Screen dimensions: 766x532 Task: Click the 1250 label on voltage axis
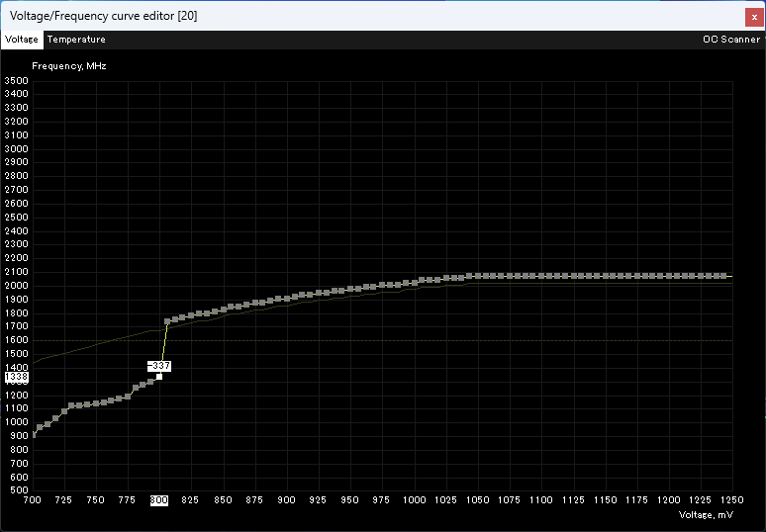click(731, 500)
